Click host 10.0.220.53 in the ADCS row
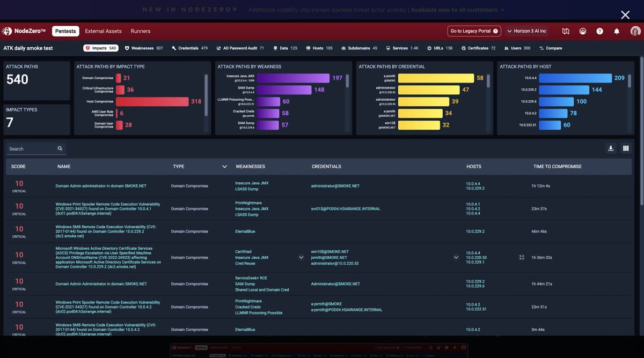 [477, 257]
